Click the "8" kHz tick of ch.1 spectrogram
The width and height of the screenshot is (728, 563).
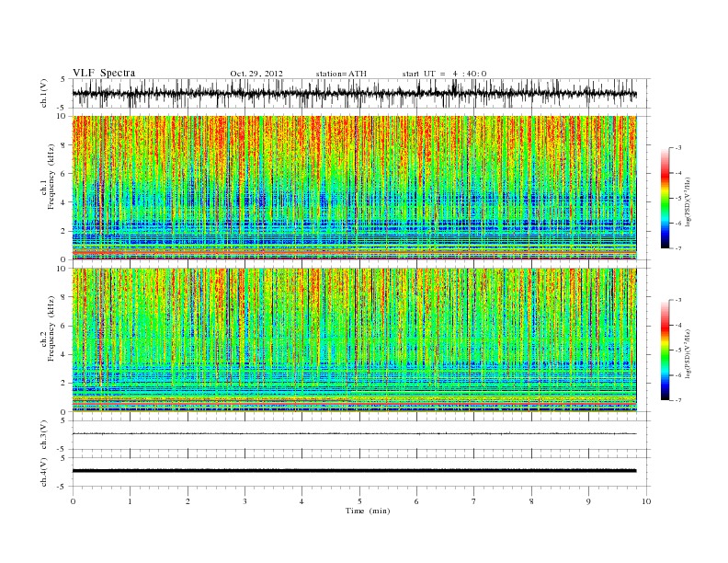pos(64,145)
